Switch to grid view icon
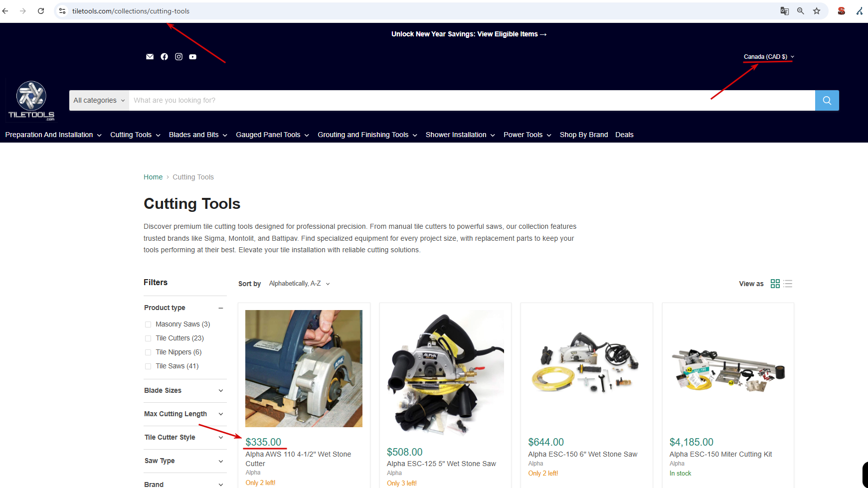 (x=775, y=284)
